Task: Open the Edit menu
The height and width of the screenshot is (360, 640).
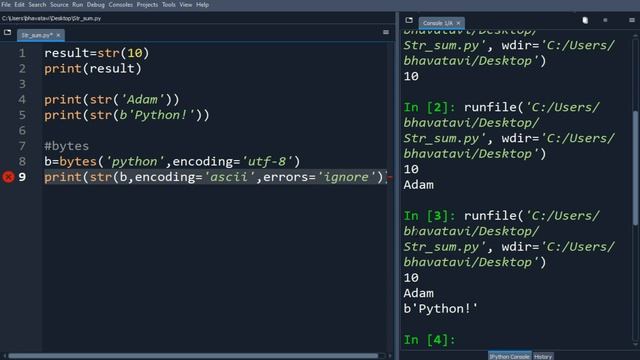Action: point(19,5)
